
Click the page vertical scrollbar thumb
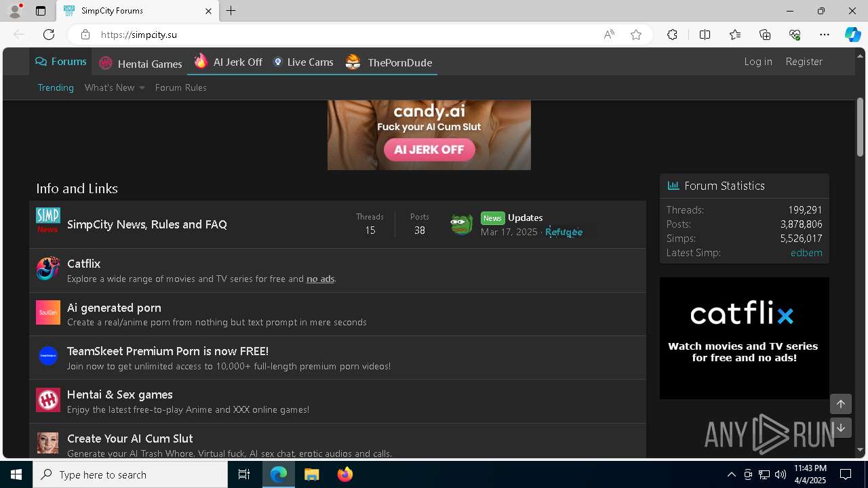pyautogui.click(x=860, y=127)
